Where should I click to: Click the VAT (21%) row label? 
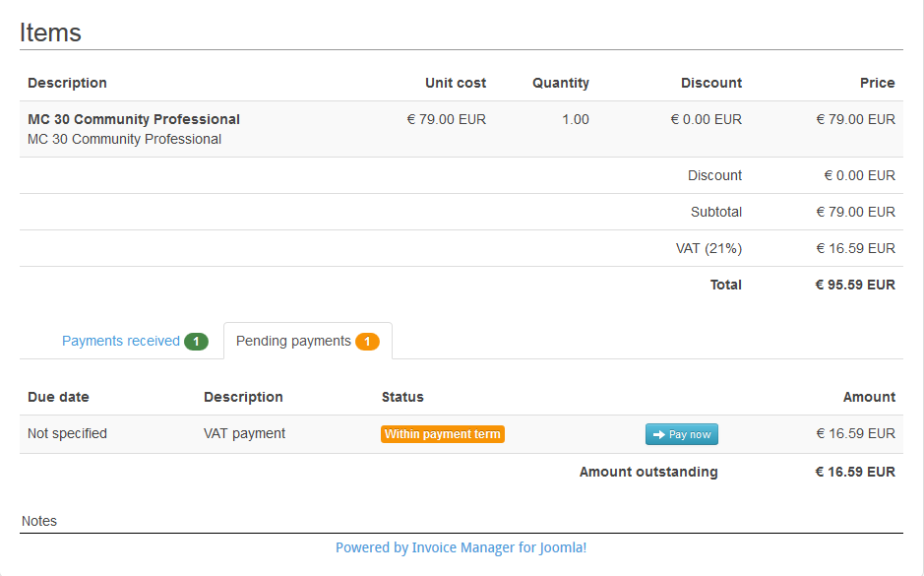coord(708,248)
